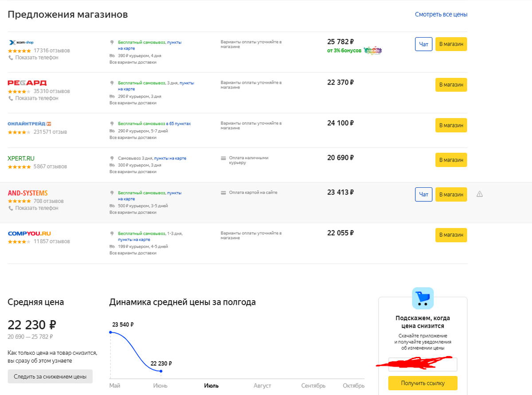Click the Спасибо bonus badge icon
This screenshot has width=532, height=395.
373,50
